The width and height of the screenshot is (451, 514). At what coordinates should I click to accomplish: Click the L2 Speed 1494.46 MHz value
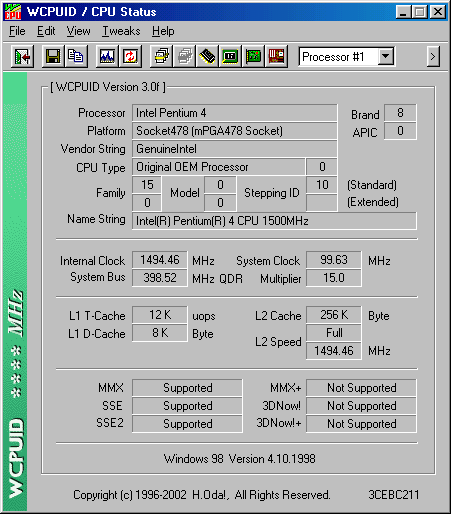[x=334, y=351]
